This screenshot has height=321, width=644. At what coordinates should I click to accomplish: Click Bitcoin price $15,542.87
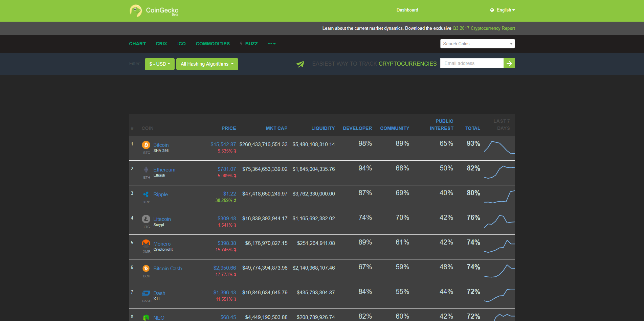pyautogui.click(x=223, y=144)
